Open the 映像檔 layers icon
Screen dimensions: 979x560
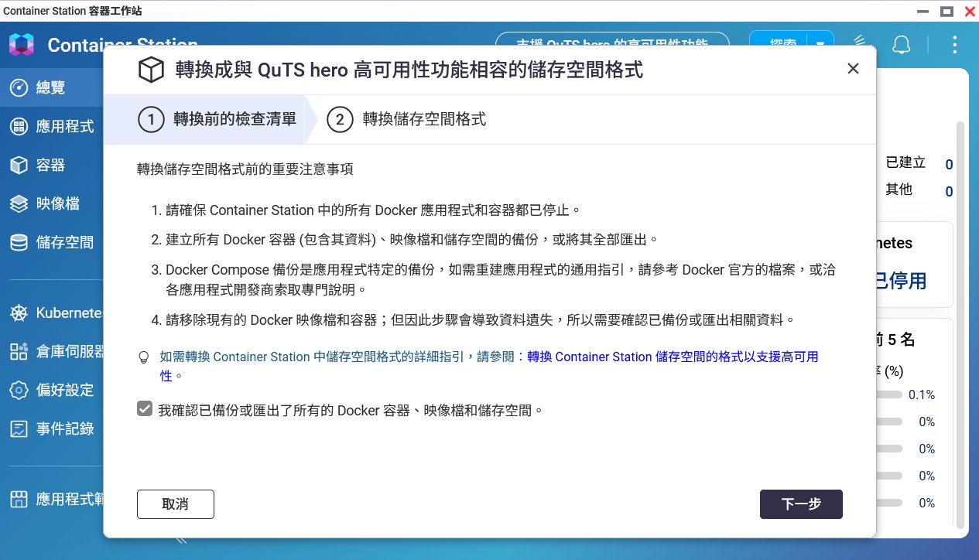pyautogui.click(x=19, y=203)
